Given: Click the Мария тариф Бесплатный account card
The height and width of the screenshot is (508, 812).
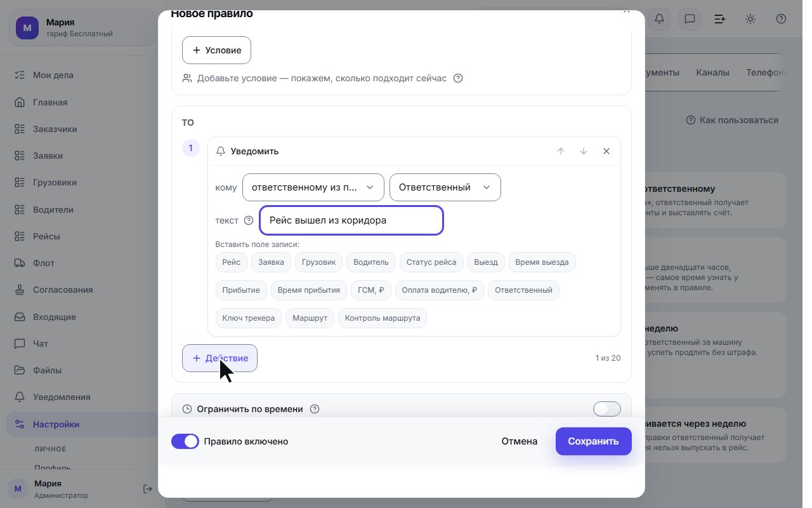Looking at the screenshot, I should [x=82, y=28].
